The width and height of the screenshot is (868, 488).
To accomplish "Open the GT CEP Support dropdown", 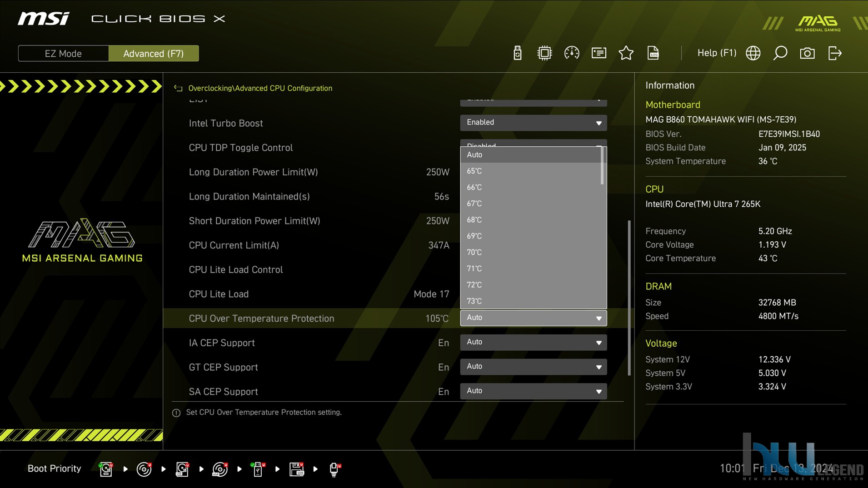I will point(534,367).
